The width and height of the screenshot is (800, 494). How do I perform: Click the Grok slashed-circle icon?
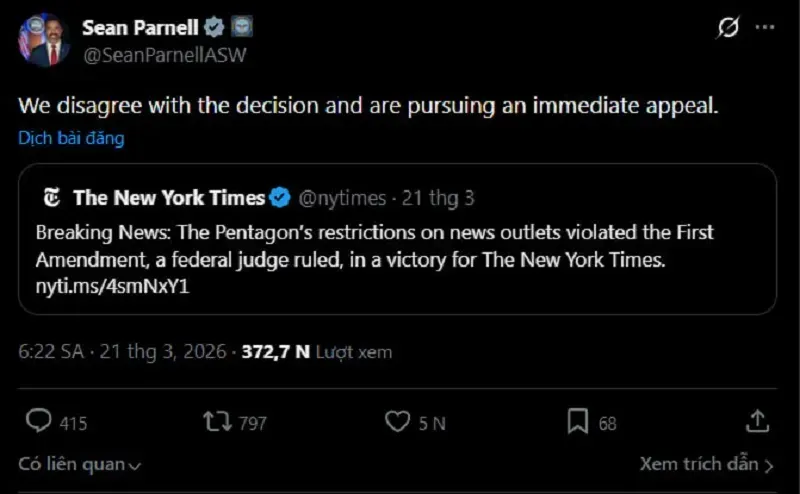pyautogui.click(x=728, y=28)
